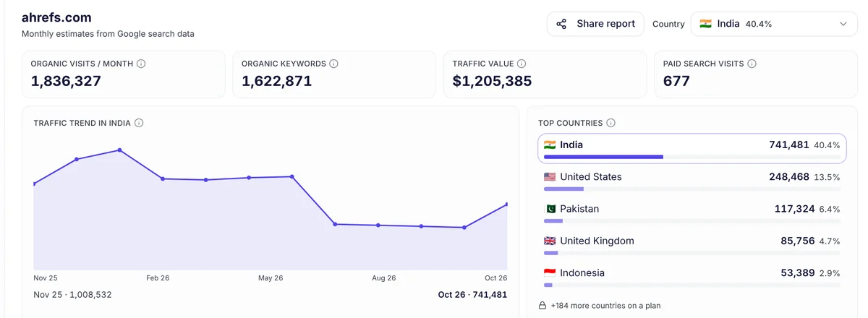Click the United Kingdom flag icon
Image resolution: width=868 pixels, height=318 pixels.
point(550,241)
